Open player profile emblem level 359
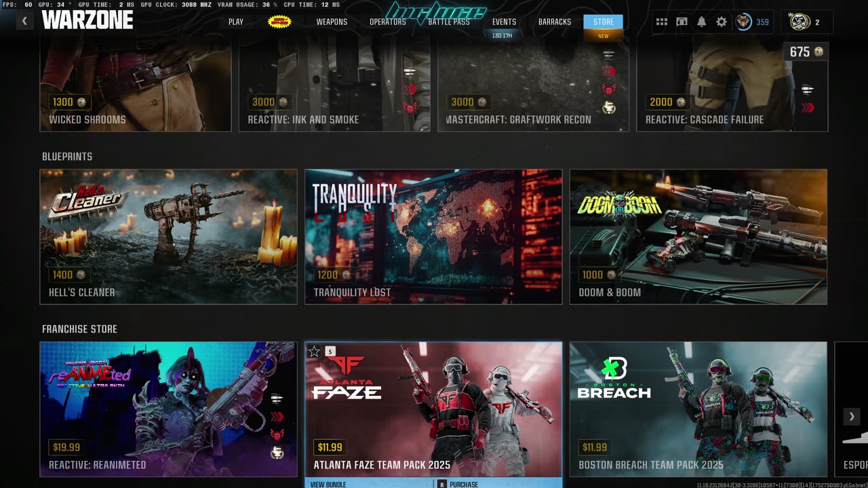Screen dimensions: 868x488 point(753,22)
